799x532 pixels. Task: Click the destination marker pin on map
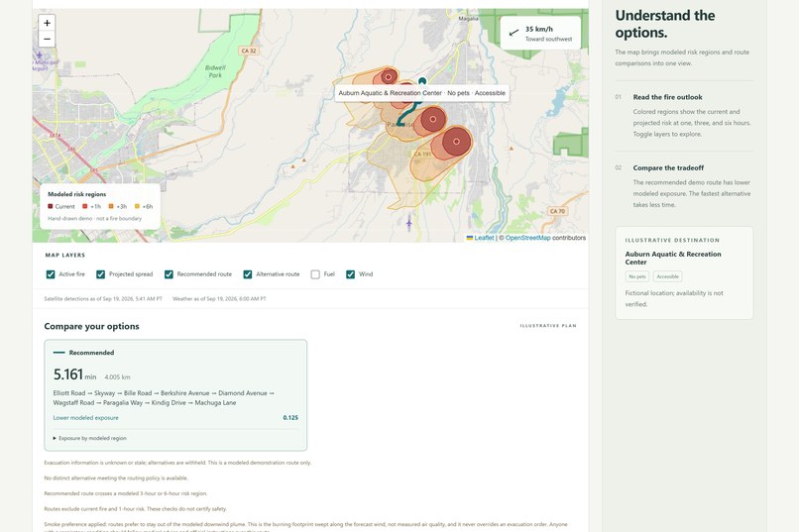coord(422,81)
